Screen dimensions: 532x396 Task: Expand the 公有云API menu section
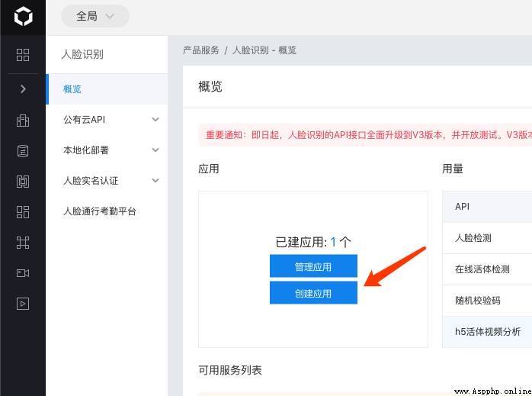point(107,120)
